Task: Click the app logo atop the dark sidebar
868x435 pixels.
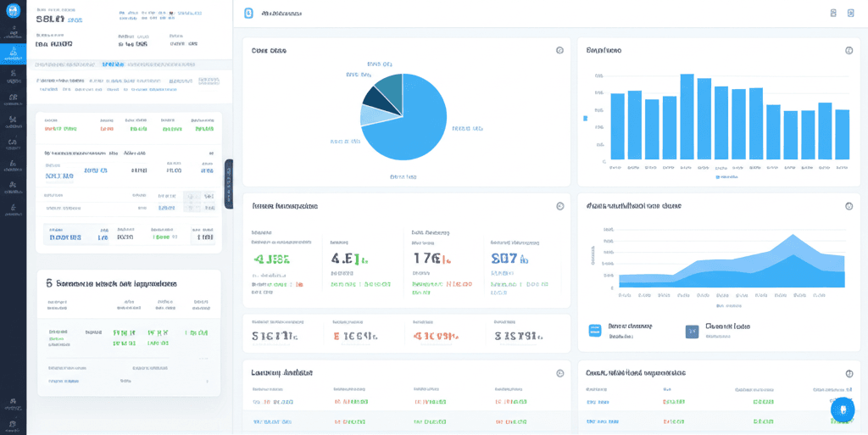Action: tap(13, 10)
